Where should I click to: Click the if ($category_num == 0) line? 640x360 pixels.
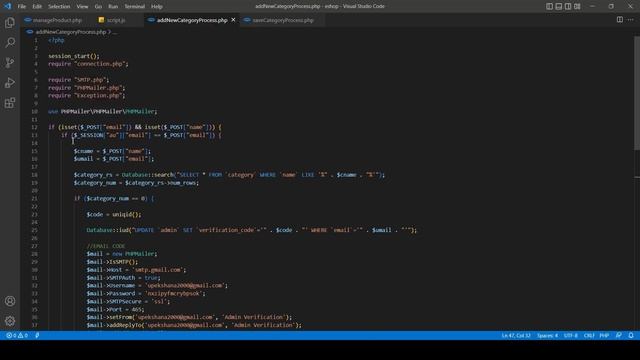tap(114, 198)
